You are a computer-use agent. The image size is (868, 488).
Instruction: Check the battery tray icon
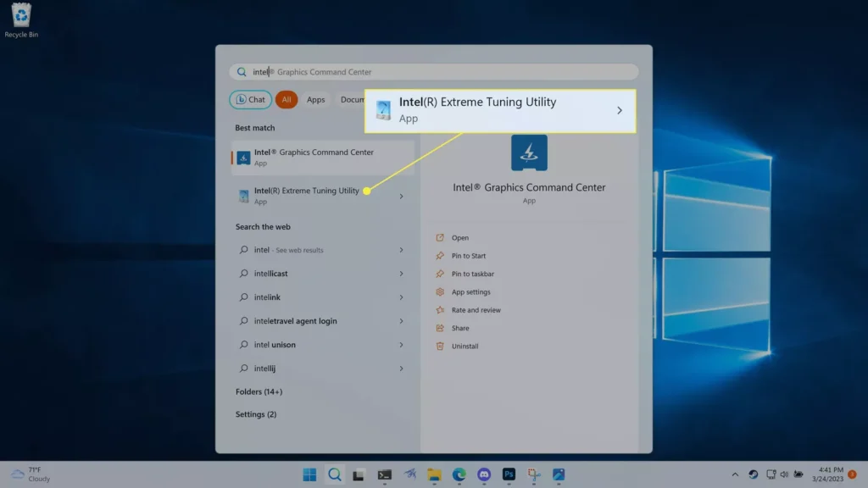click(798, 474)
